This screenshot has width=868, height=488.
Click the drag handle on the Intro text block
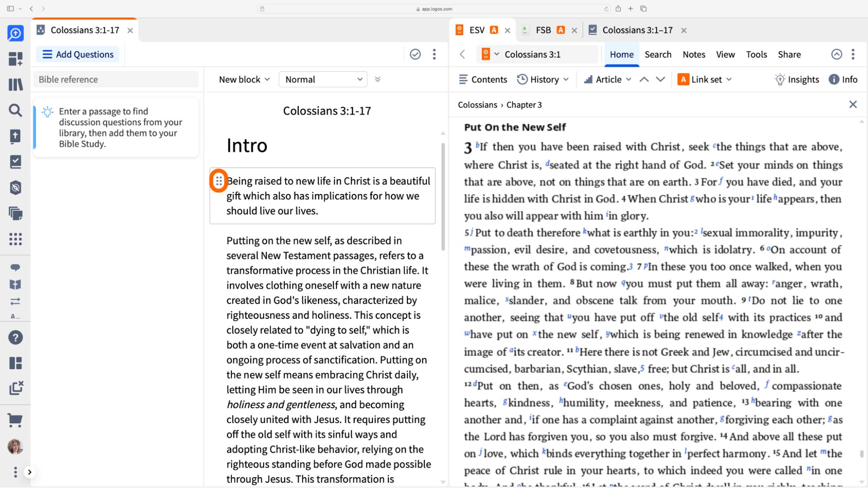click(218, 181)
